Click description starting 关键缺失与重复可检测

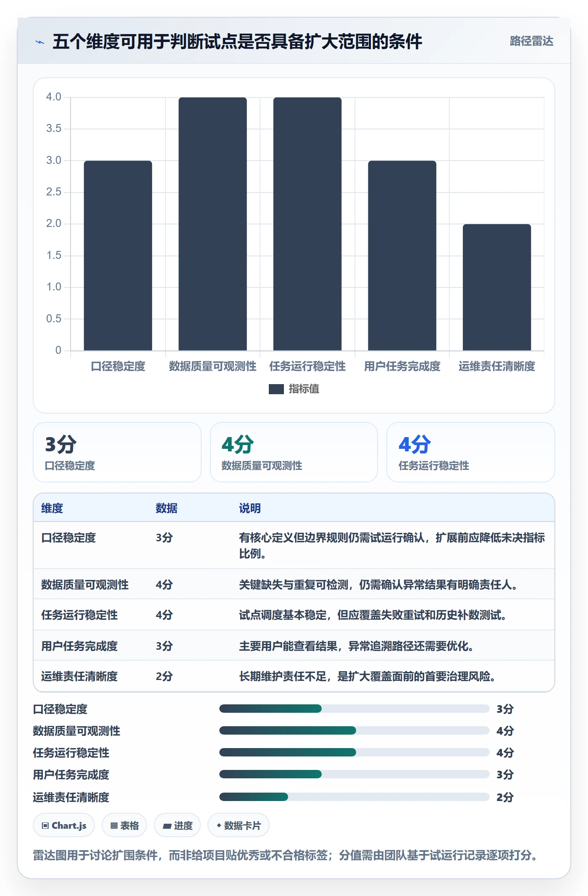point(378,585)
